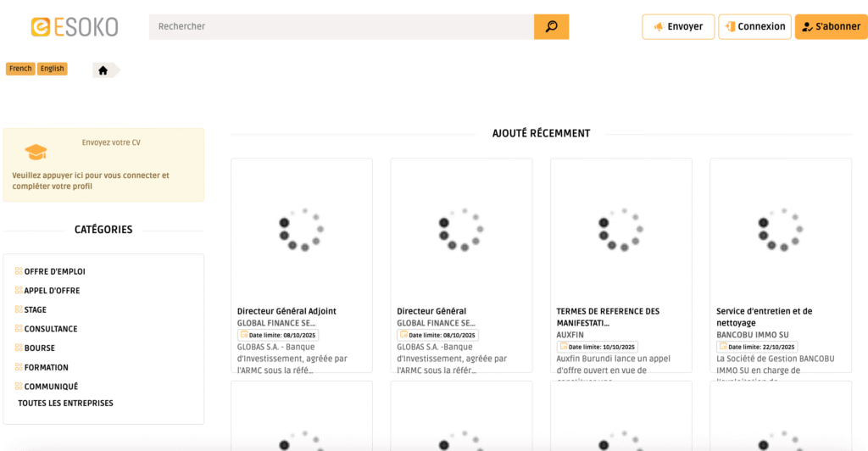Click the magnifying glass search button
Viewport: 868px width, 451px height.
point(551,26)
